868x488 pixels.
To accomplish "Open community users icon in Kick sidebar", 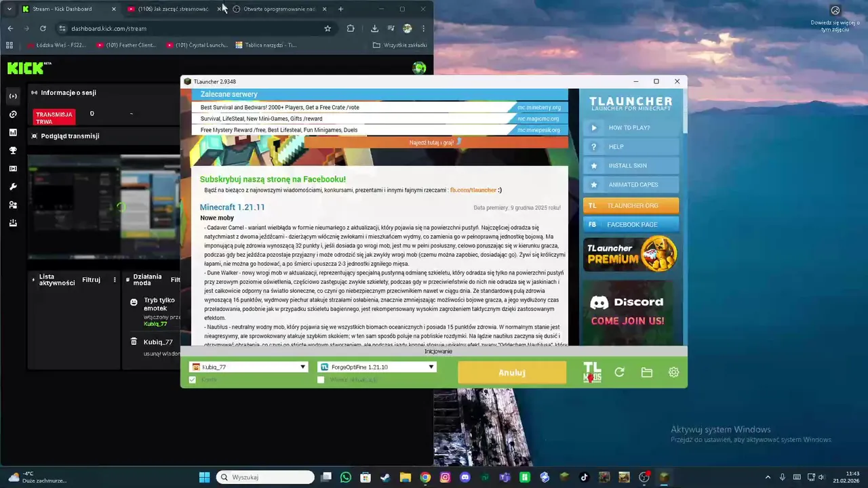I will tap(13, 205).
